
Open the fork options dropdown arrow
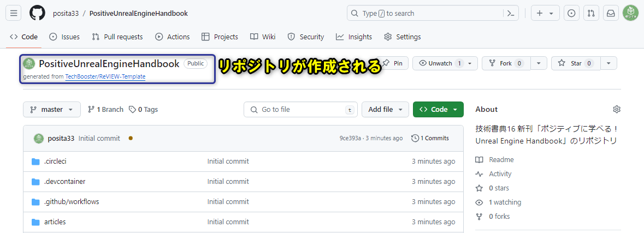point(539,64)
